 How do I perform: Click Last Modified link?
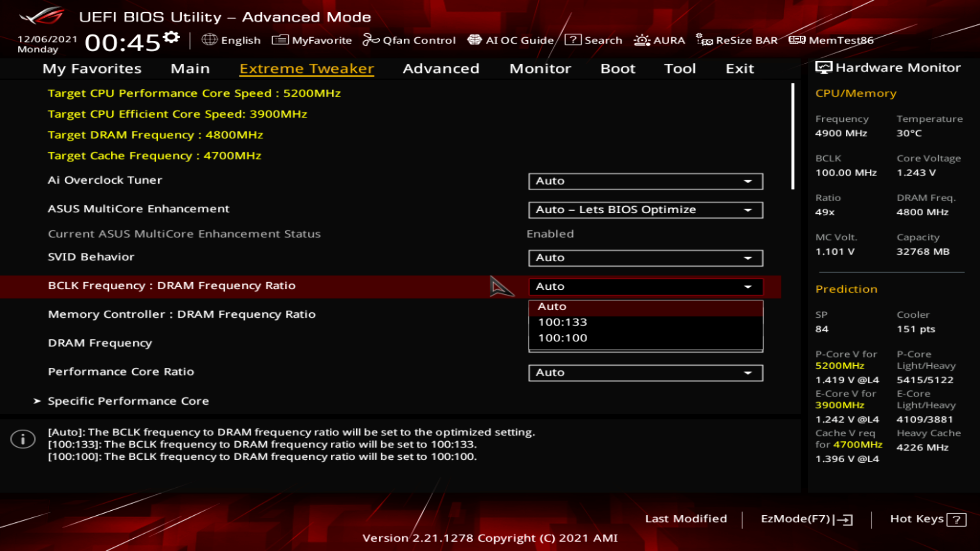685,519
